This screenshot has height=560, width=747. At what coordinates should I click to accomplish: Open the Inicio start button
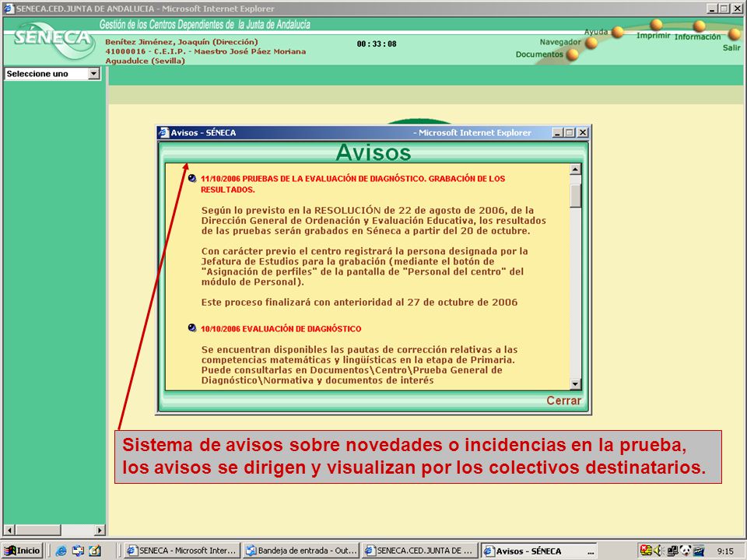tap(22, 551)
